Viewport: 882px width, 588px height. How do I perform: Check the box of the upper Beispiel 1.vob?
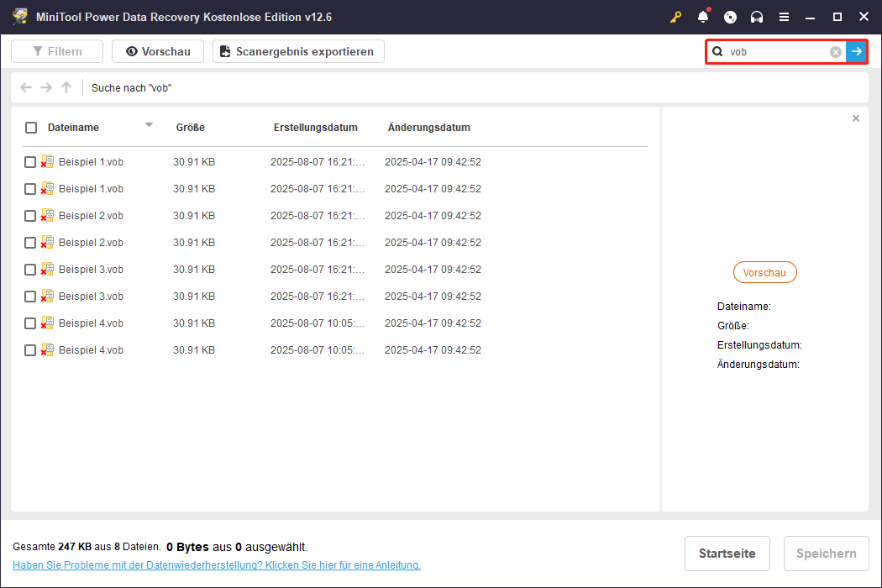tap(30, 162)
